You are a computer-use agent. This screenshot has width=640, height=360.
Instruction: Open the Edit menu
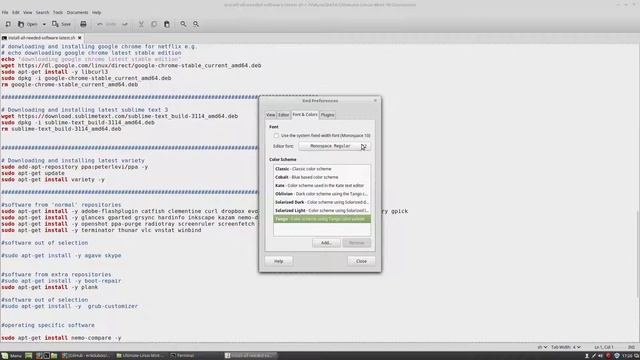16,12
